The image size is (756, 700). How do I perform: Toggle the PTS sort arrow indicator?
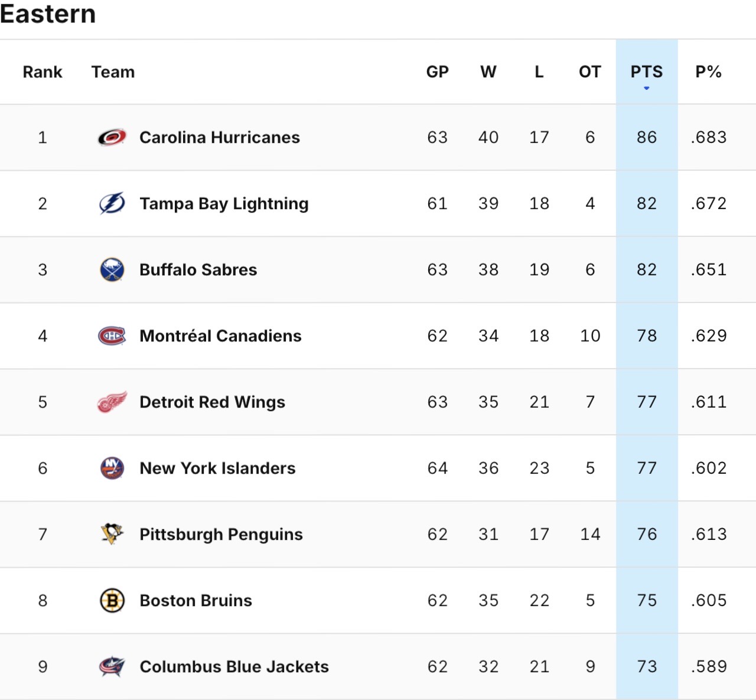pos(647,88)
